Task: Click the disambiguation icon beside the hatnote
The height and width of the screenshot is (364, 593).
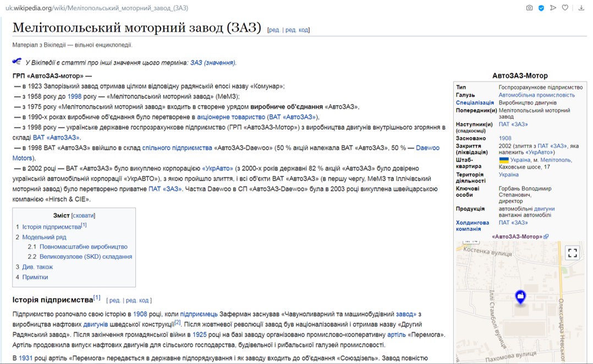Action: (x=17, y=61)
